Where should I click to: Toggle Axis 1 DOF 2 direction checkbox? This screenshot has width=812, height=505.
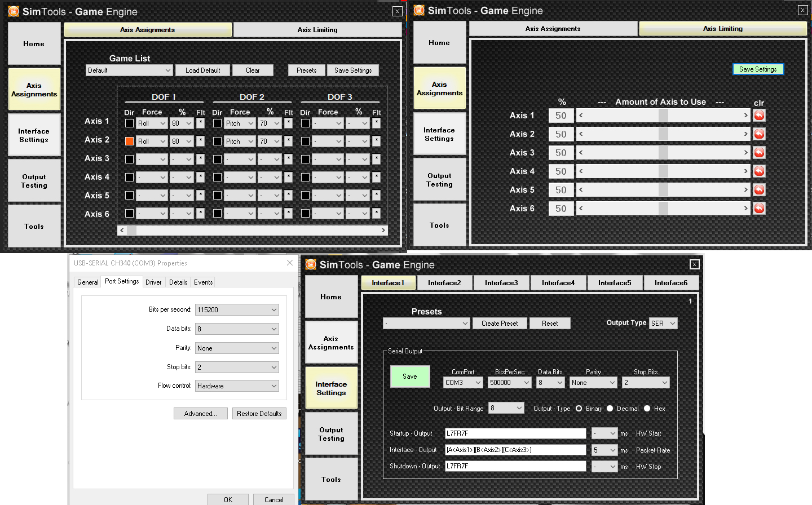[x=217, y=123]
